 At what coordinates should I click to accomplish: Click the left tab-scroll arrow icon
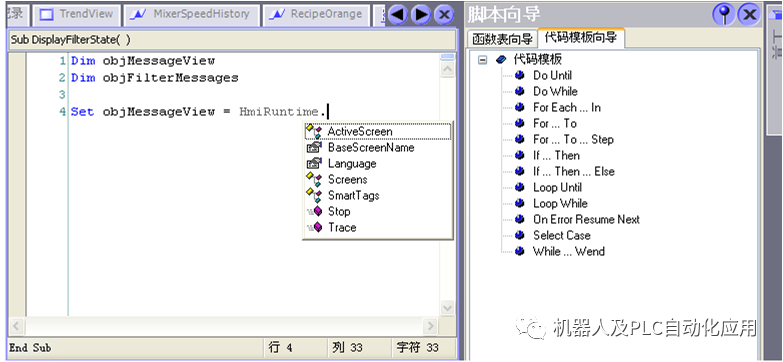point(398,15)
